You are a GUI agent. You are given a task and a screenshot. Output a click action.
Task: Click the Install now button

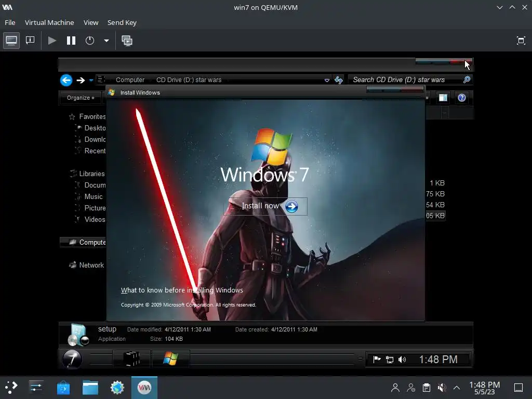(265, 206)
